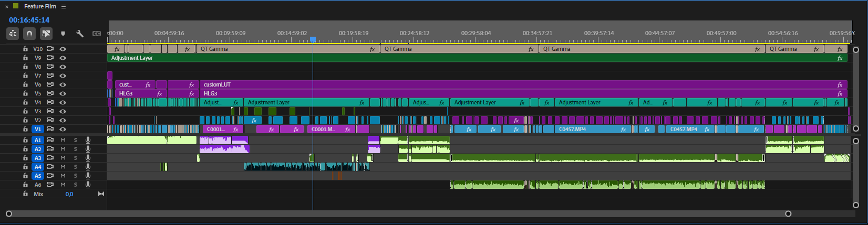
Task: Close the Feature Film sequence tab
Action: (7, 6)
